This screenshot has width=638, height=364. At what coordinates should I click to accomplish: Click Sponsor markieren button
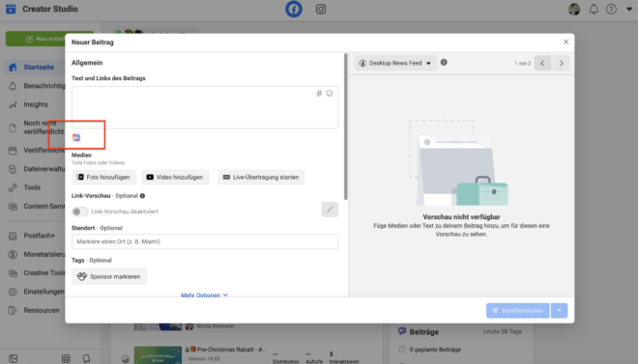point(109,276)
